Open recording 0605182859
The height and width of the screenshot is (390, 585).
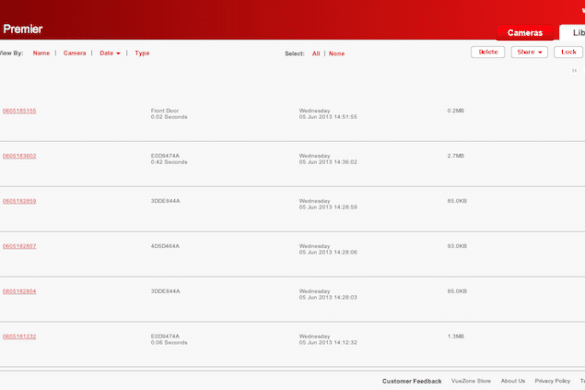tap(19, 201)
